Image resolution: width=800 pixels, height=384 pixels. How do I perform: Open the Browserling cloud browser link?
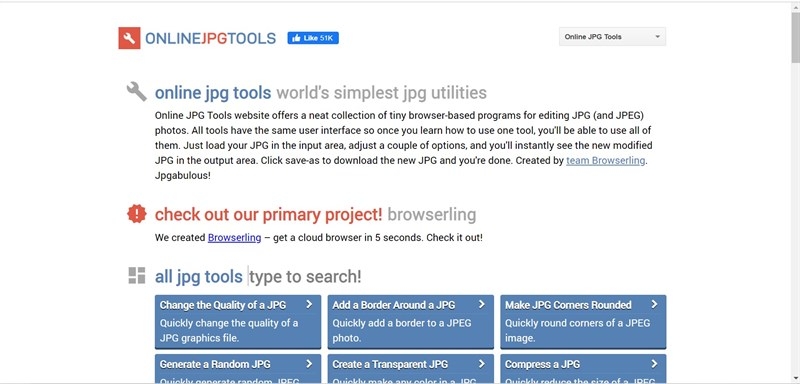(x=234, y=238)
